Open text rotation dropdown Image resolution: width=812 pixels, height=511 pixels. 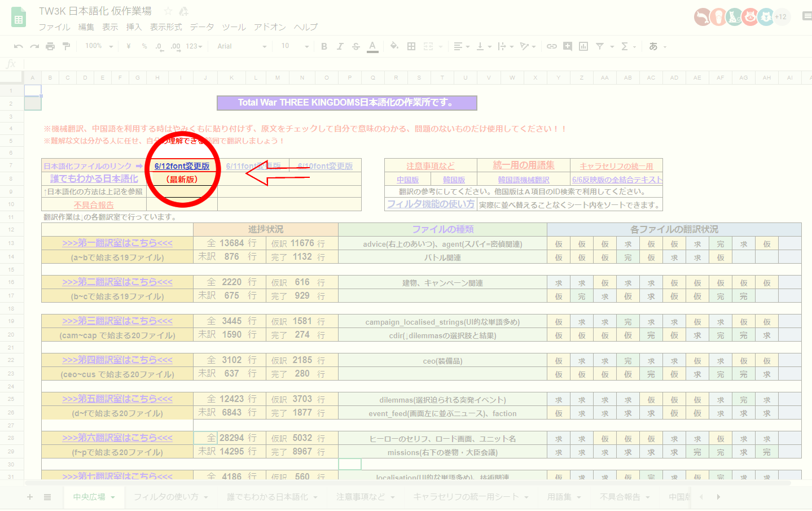528,46
